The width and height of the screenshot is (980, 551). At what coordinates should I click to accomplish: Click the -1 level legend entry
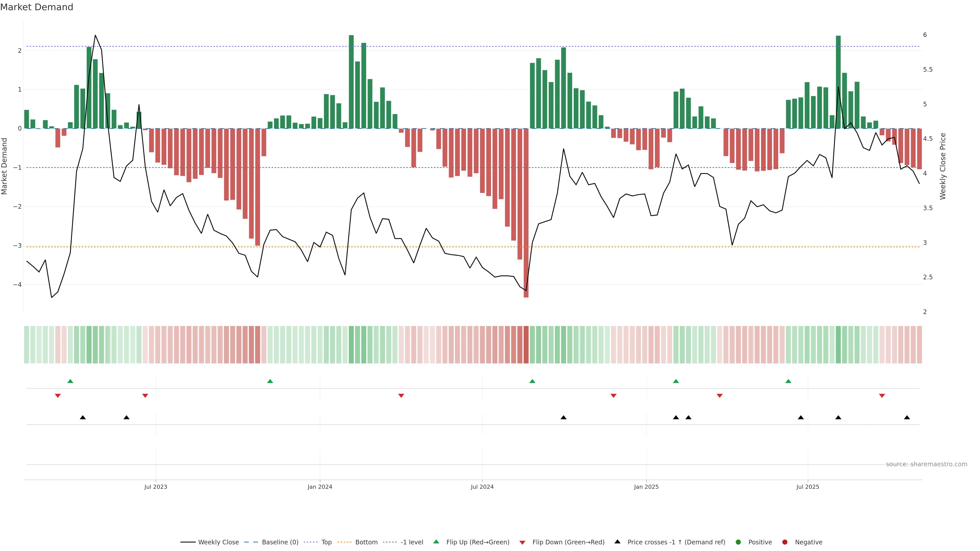412,542
